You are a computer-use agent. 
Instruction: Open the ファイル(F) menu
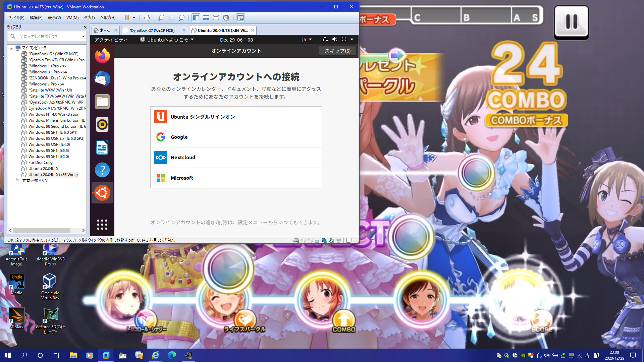tap(16, 18)
